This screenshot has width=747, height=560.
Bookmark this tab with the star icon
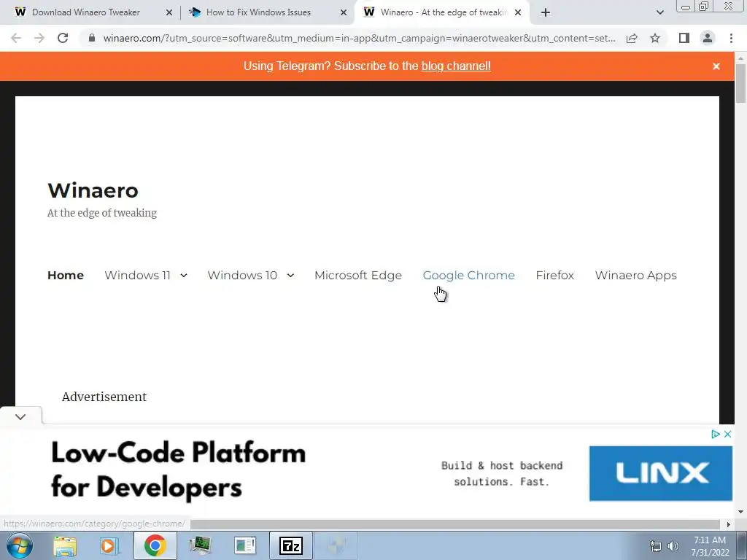pyautogui.click(x=655, y=38)
